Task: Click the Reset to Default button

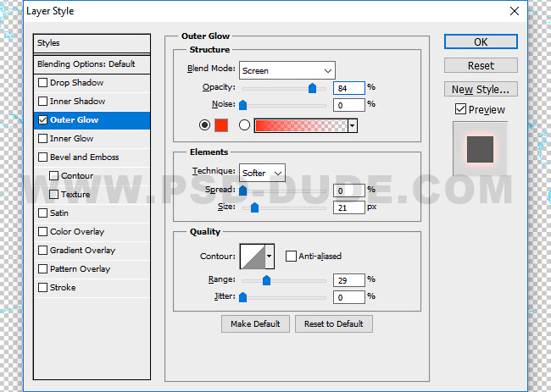Action: 333,323
